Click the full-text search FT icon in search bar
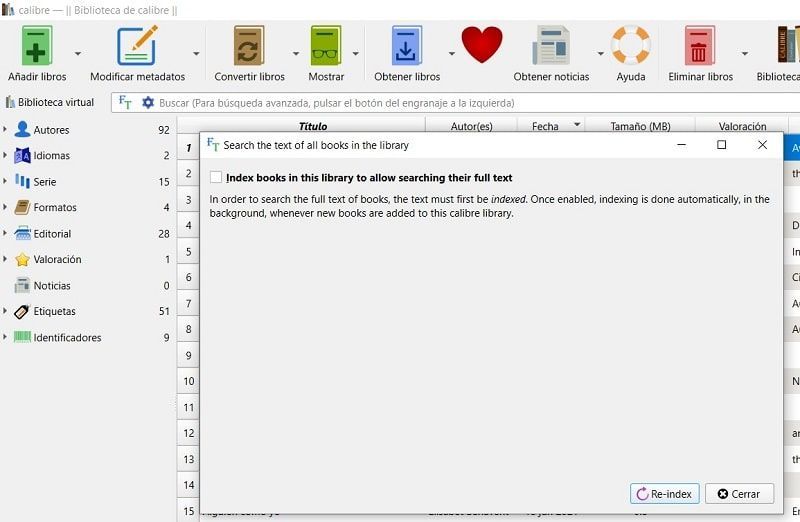The image size is (800, 522). pos(125,103)
